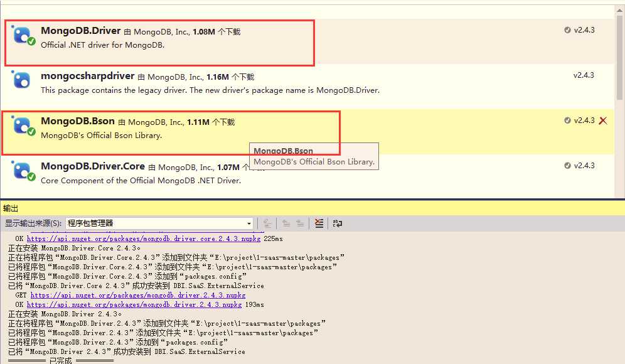Viewport: 625px width, 364px height.
Task: Select the MongoDB.Driver.Core package title
Action: [93, 166]
